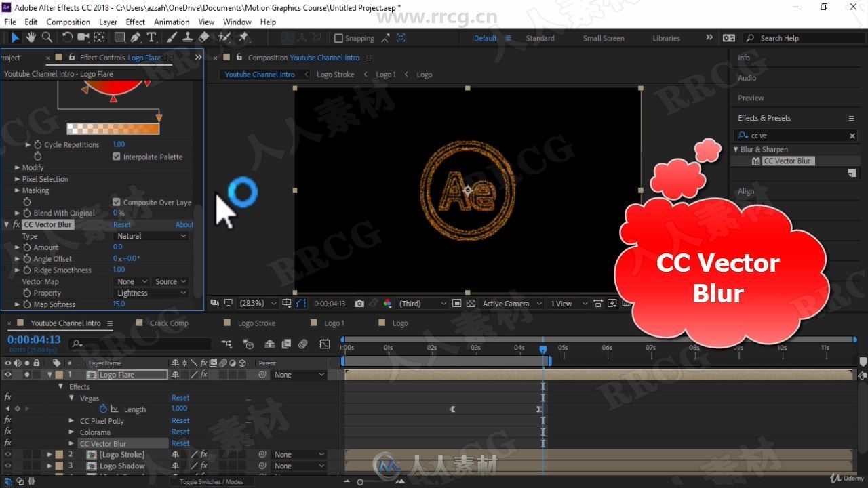The image size is (868, 488).
Task: Toggle the Length property stopwatch
Action: point(104,409)
